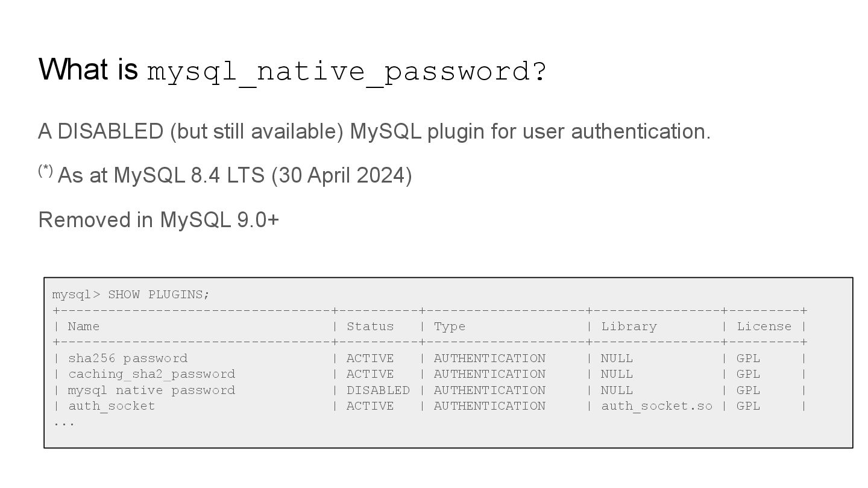Click the Library column header
The image size is (868, 488).
629,327
